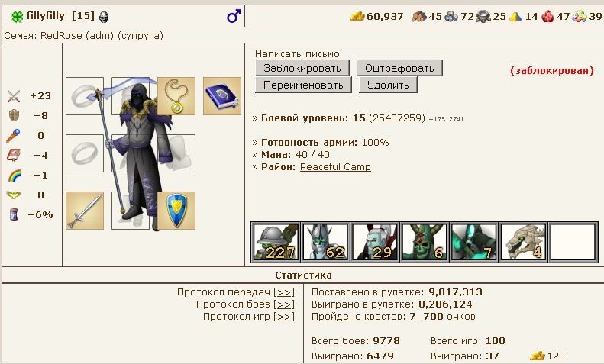Click the skull icon after level 15

coord(104,17)
